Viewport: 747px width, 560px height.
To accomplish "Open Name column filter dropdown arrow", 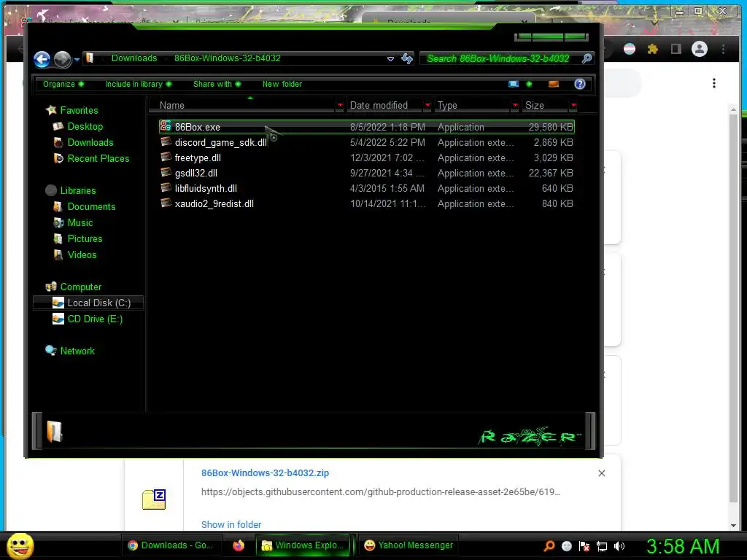I will pos(340,105).
